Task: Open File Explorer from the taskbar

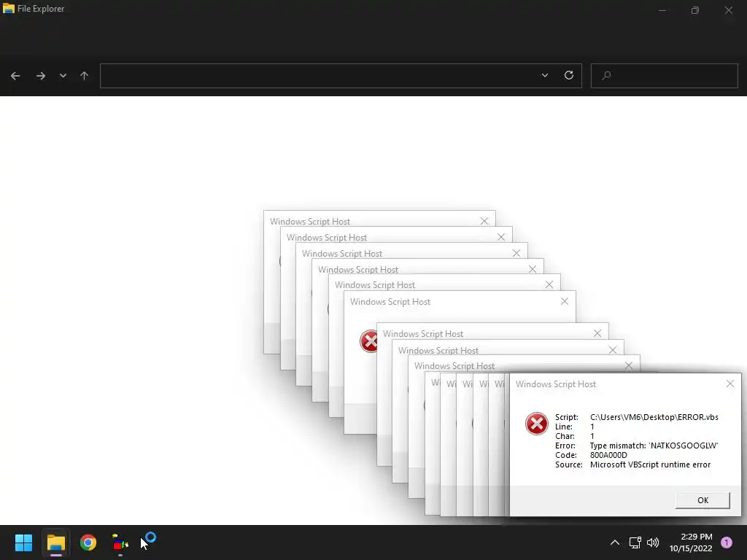Action: click(x=55, y=542)
